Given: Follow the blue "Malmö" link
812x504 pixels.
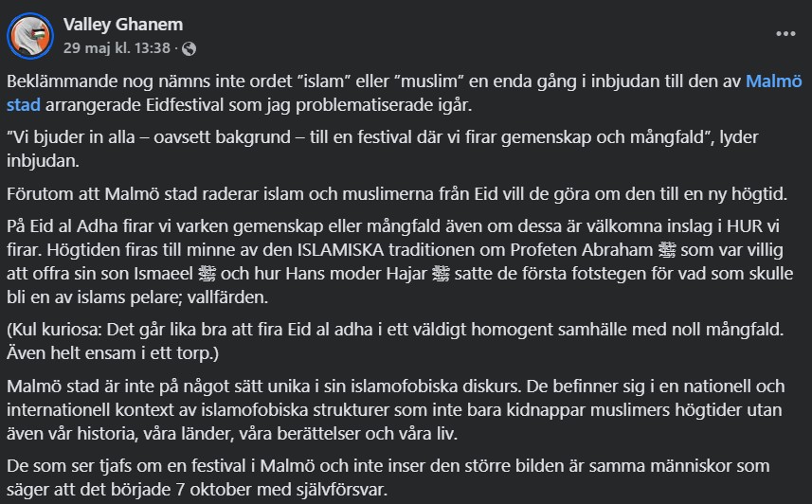Looking at the screenshot, I should pyautogui.click(x=774, y=81).
